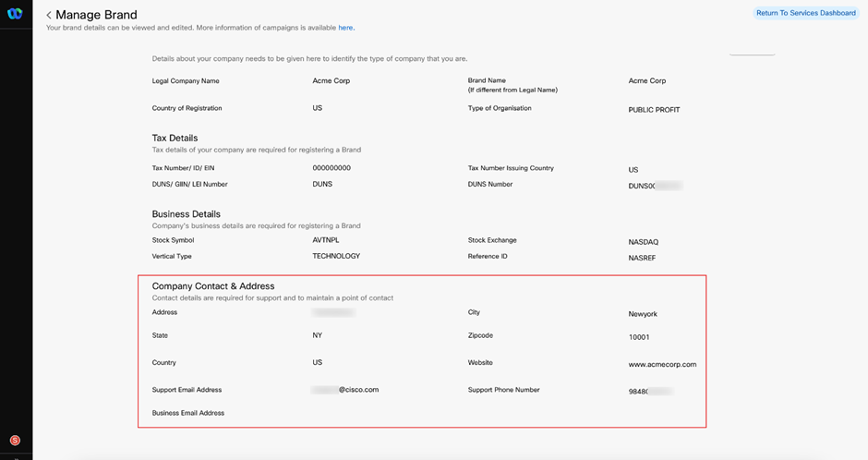This screenshot has width=868, height=460.
Task: Click the Vertical Type label
Action: pos(172,256)
